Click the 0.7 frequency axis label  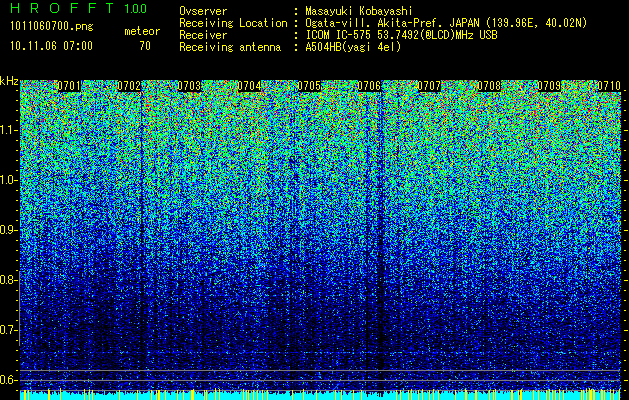click(x=9, y=330)
